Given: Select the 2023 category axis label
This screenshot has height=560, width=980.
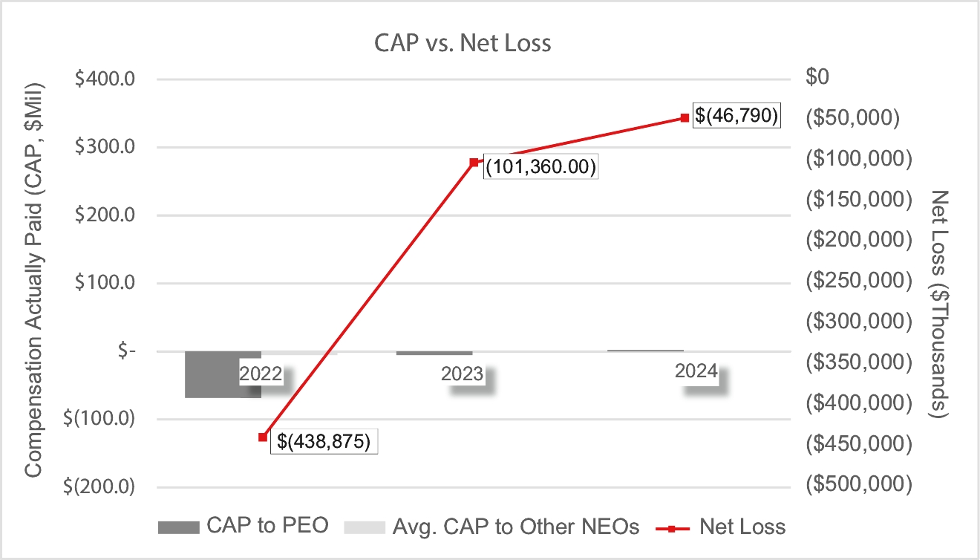Looking at the screenshot, I should tap(462, 374).
